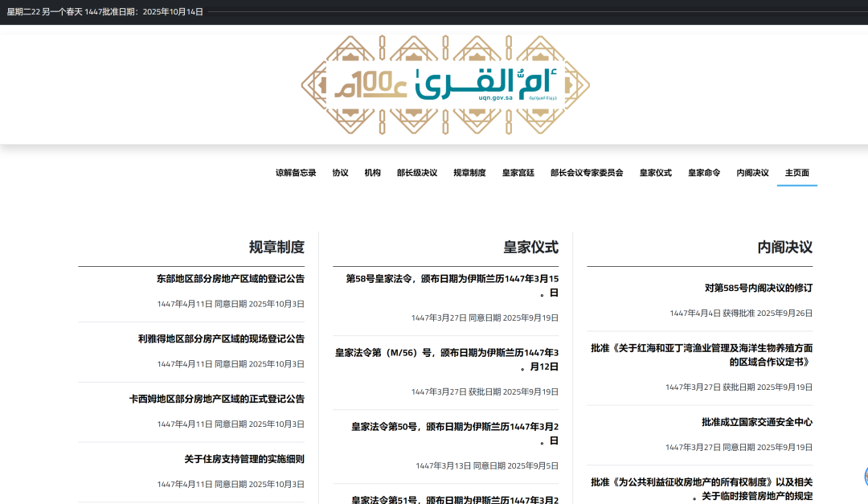Click date text under 第58号皇家法令
This screenshot has height=504, width=868.
485,318
